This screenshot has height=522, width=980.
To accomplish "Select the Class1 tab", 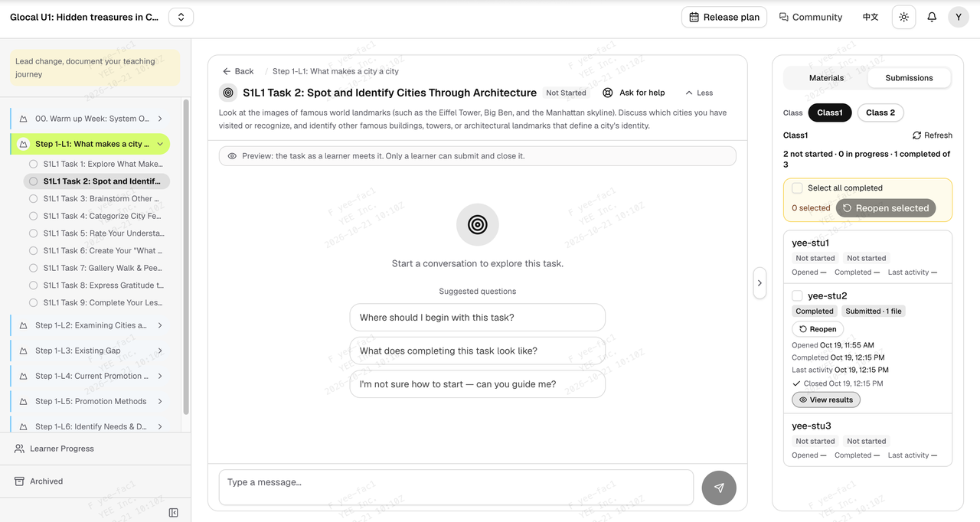I will coord(830,113).
